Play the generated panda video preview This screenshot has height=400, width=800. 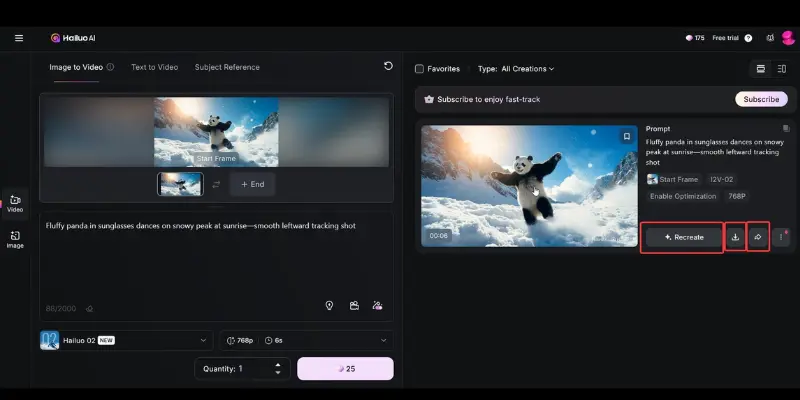pos(529,186)
